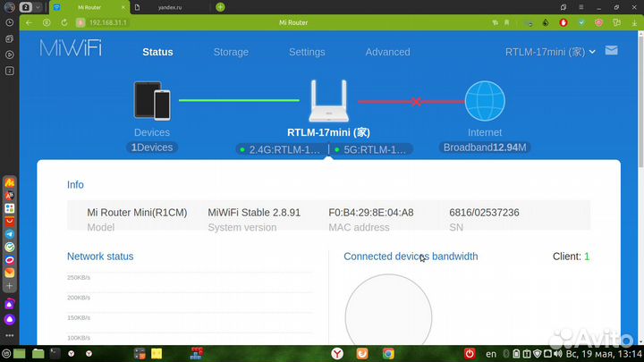The width and height of the screenshot is (644, 362).
Task: Open the history clock icon in the sidebar
Action: 10,22
